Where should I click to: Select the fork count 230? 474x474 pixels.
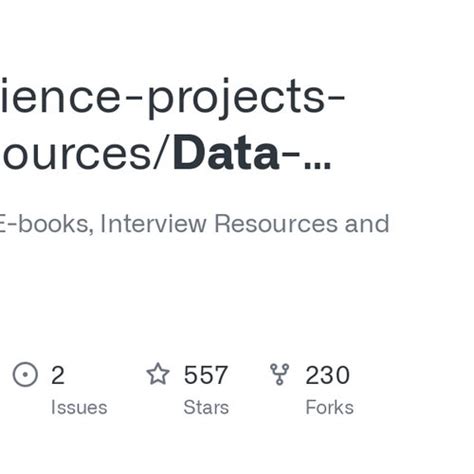(328, 375)
